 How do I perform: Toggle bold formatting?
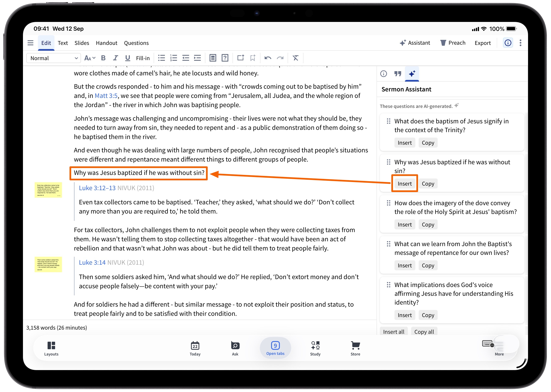(x=103, y=58)
